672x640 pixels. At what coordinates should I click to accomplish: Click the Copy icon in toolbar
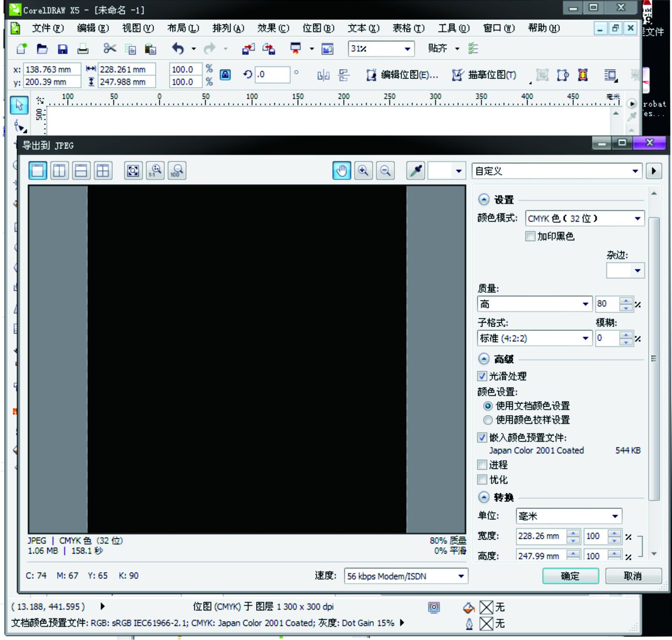130,49
